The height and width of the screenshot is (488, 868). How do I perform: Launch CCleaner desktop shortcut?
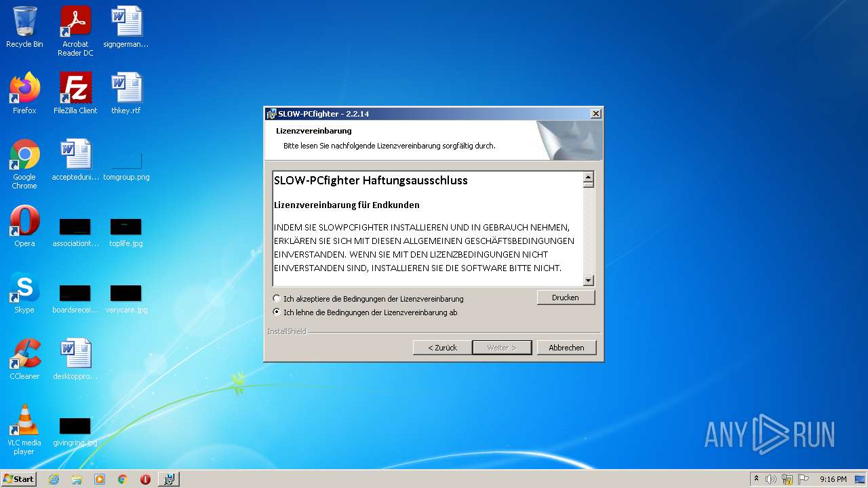coord(24,359)
